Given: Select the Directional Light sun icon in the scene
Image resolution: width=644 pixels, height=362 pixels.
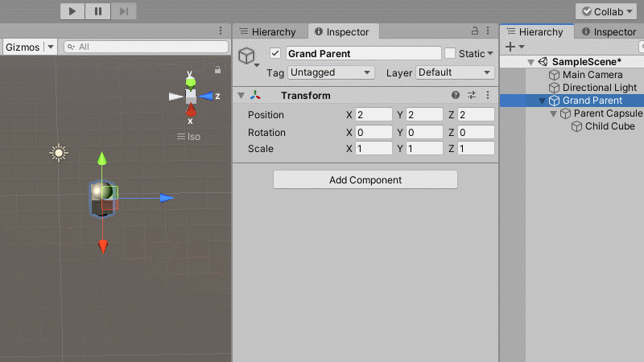Looking at the screenshot, I should pyautogui.click(x=59, y=153).
